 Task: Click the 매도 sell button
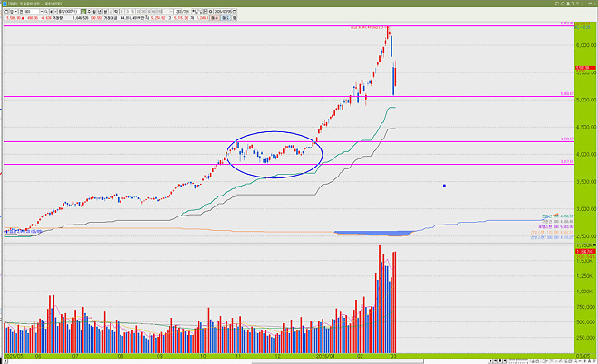pos(226,18)
